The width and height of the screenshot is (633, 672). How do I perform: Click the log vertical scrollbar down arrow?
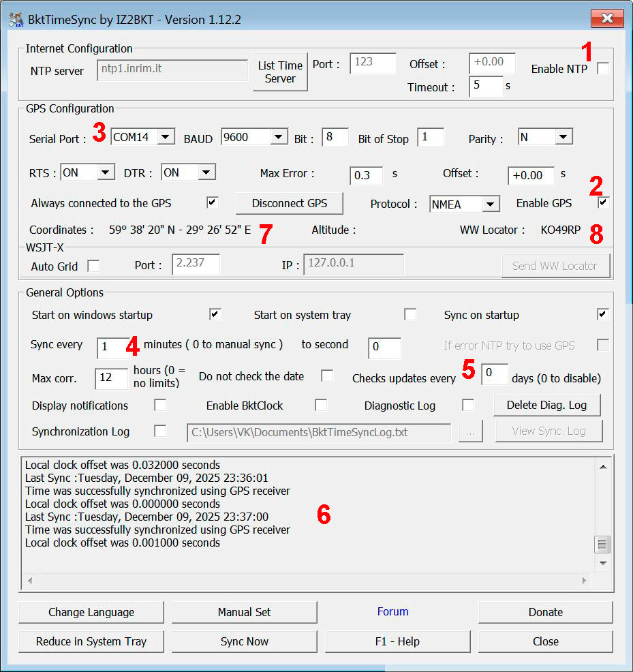point(602,564)
